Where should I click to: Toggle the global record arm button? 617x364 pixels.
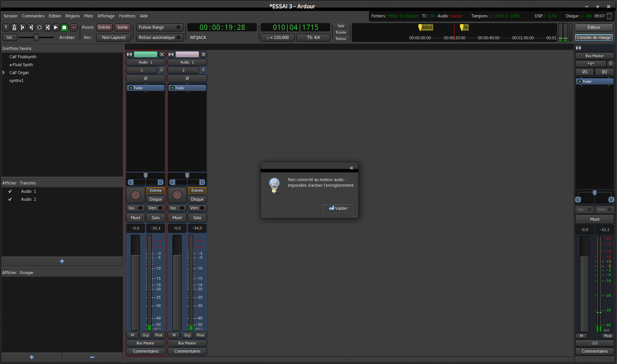pyautogui.click(x=74, y=27)
